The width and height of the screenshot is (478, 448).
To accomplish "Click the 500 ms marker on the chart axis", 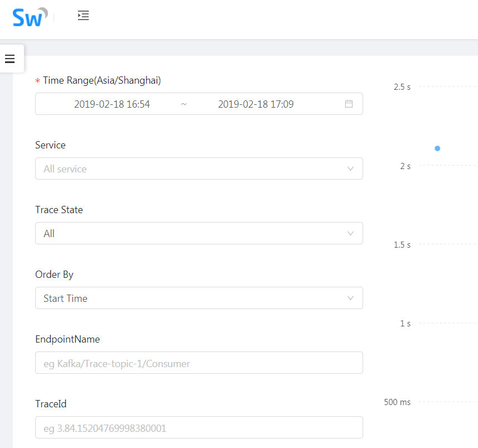I will point(396,402).
